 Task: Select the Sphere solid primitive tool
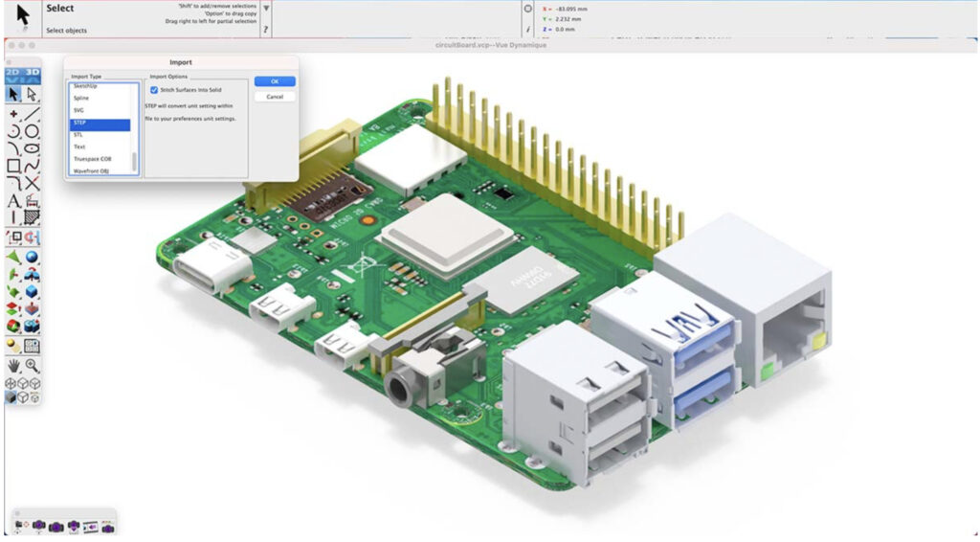[32, 257]
